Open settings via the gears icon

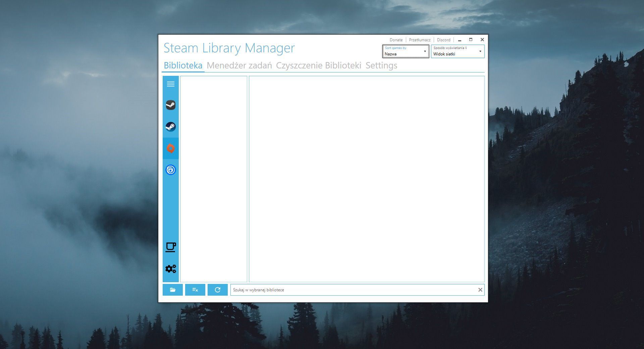click(x=171, y=268)
